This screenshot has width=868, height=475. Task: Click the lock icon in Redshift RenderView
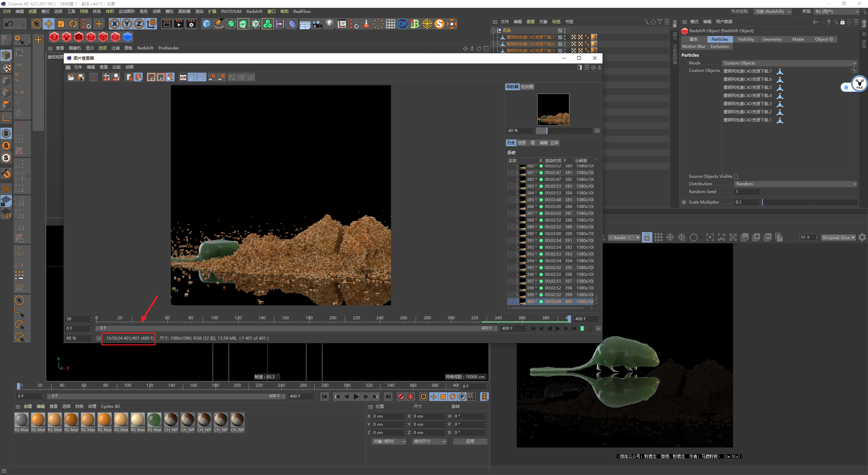coord(647,237)
